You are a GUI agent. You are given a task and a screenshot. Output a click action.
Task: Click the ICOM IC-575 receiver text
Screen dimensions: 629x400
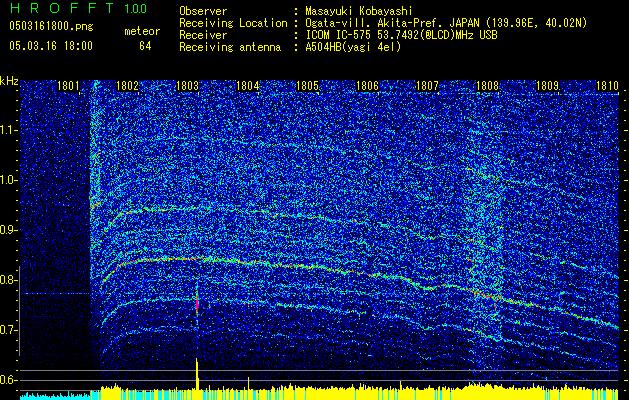pyautogui.click(x=401, y=35)
